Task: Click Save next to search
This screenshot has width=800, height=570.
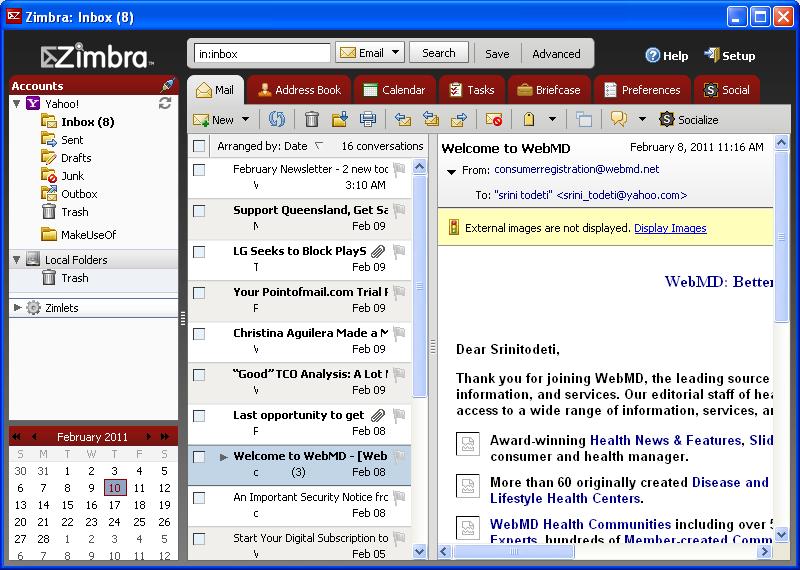Action: pos(497,54)
